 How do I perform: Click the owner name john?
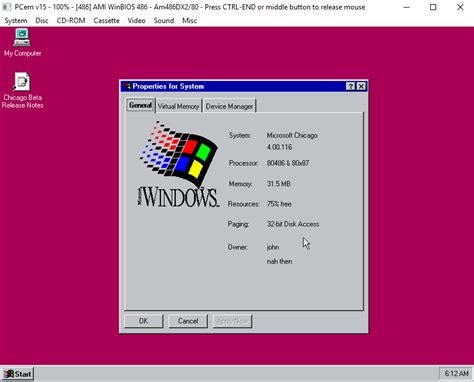pyautogui.click(x=273, y=247)
